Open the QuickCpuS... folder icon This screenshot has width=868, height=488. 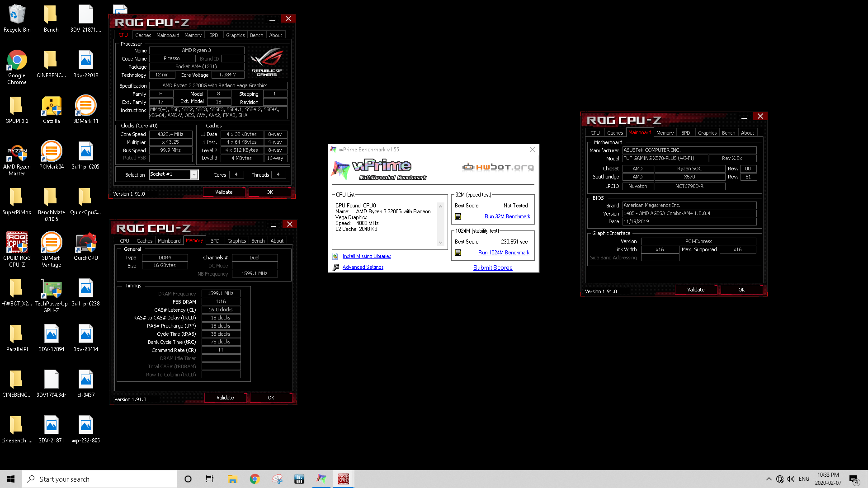pyautogui.click(x=85, y=201)
